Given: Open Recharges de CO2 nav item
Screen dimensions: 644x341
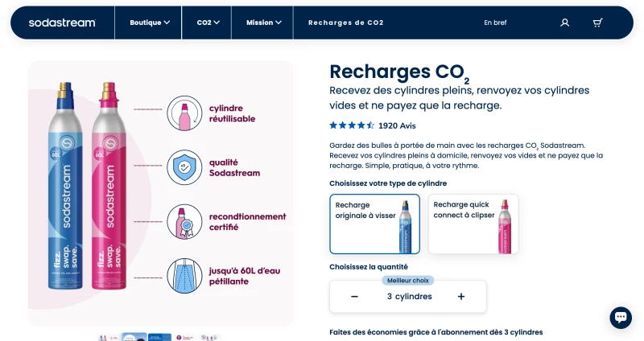Looking at the screenshot, I should [x=346, y=23].
